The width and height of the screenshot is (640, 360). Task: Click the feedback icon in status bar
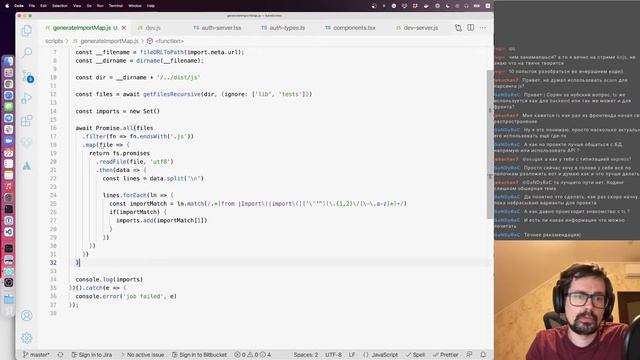469,355
